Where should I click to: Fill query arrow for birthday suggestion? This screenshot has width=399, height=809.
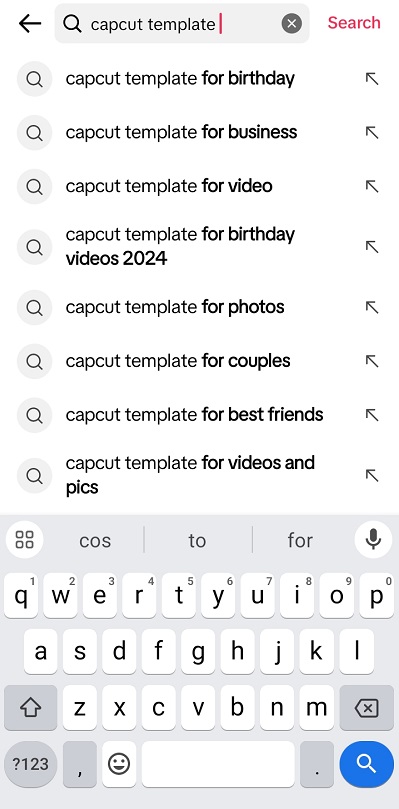pos(372,79)
